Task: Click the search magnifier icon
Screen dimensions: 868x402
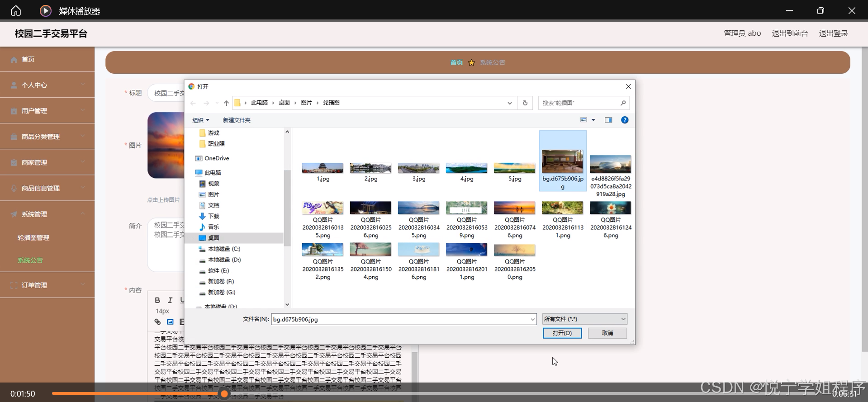Action: coord(623,103)
